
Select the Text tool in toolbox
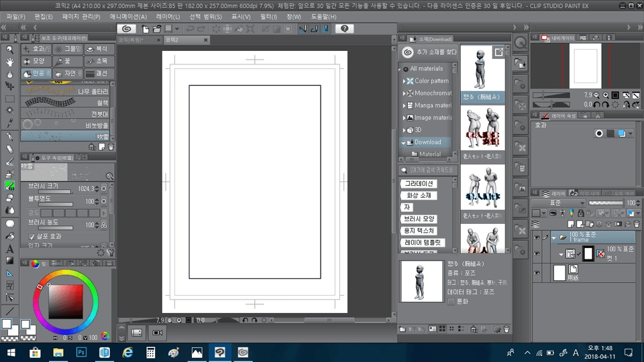(10, 249)
